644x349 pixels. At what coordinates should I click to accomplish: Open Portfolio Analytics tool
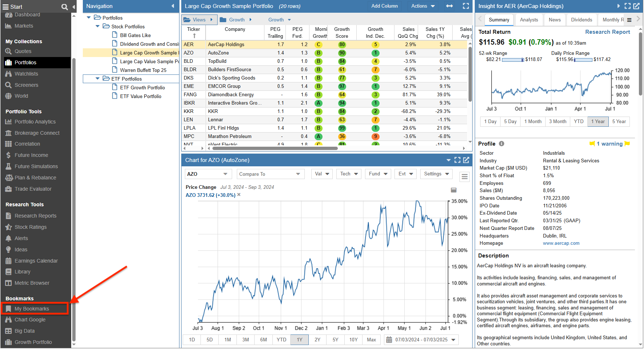tap(35, 122)
